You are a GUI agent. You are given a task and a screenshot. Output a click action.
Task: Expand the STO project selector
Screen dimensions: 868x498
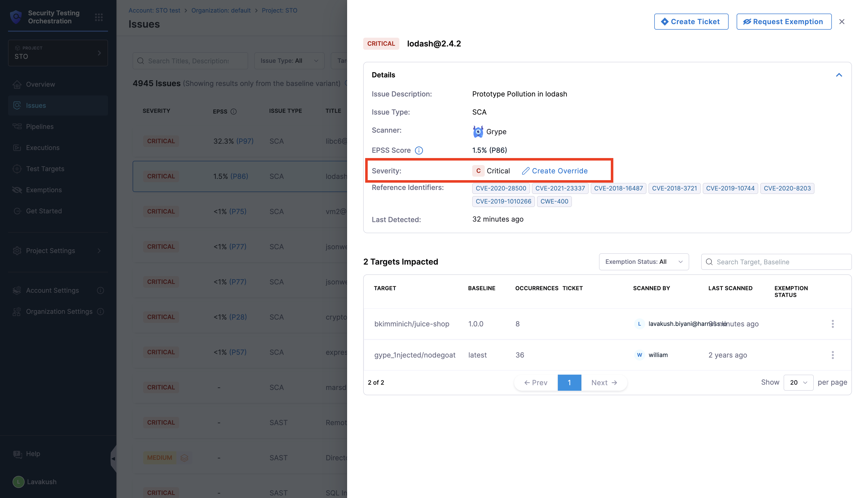pyautogui.click(x=58, y=53)
